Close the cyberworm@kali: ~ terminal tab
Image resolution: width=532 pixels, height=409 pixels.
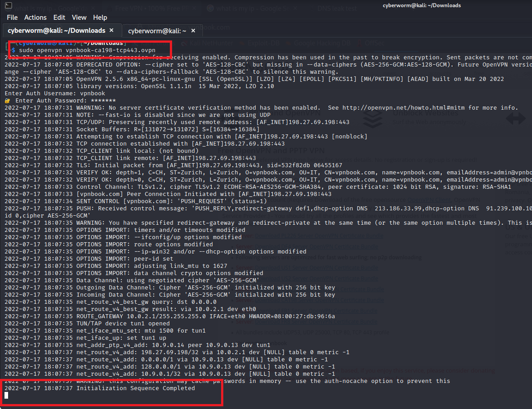click(x=194, y=31)
